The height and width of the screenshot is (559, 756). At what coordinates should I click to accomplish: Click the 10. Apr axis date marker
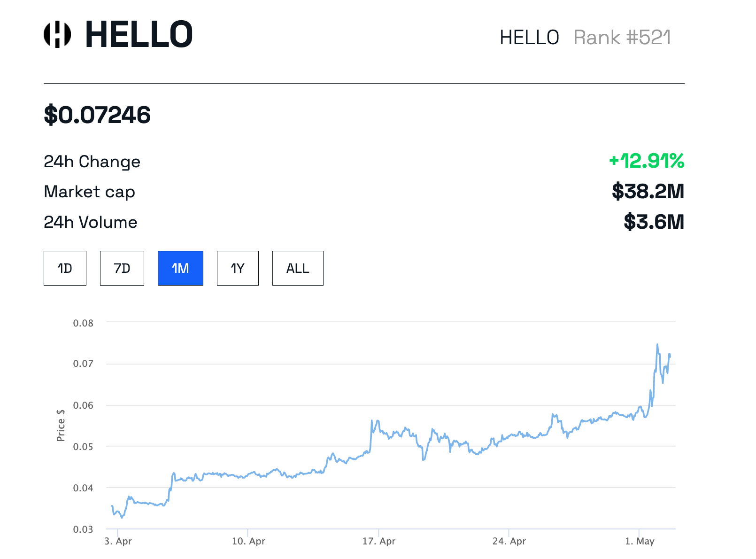(x=248, y=541)
